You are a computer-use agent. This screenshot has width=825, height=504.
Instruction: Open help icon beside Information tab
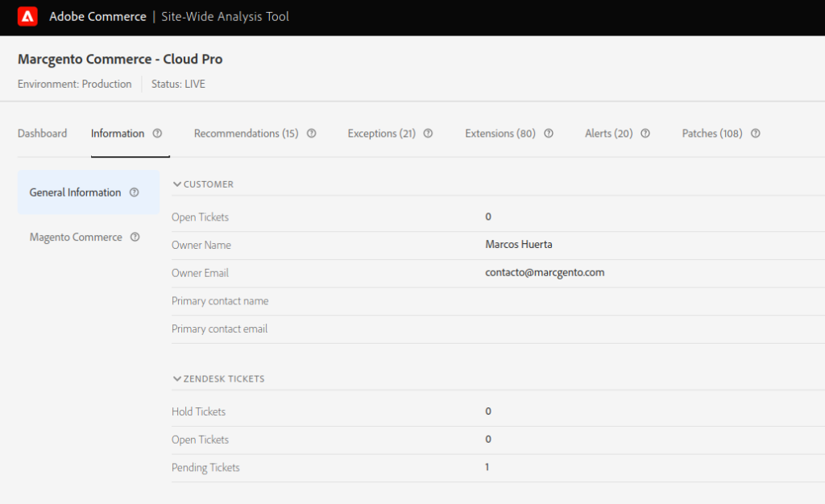point(157,134)
